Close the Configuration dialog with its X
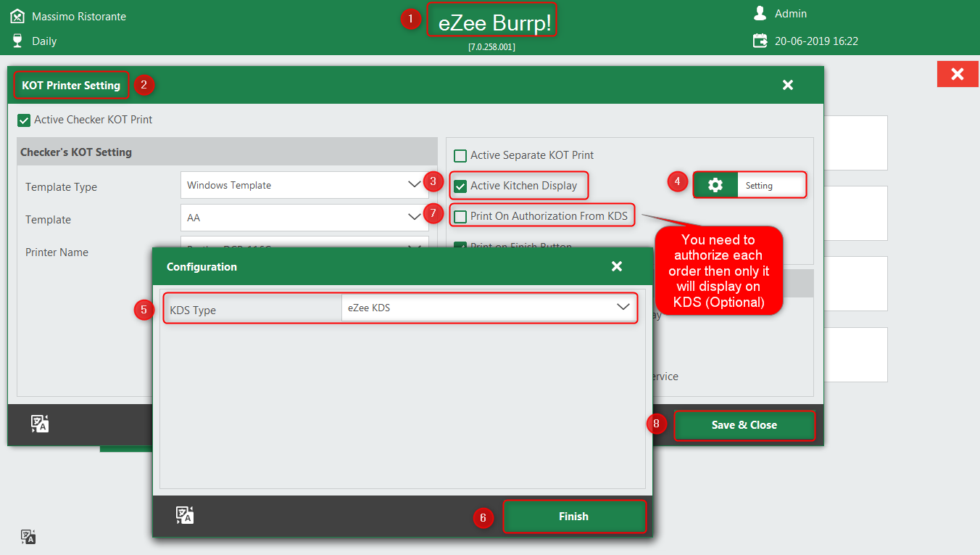This screenshot has height=555, width=980. [x=617, y=266]
